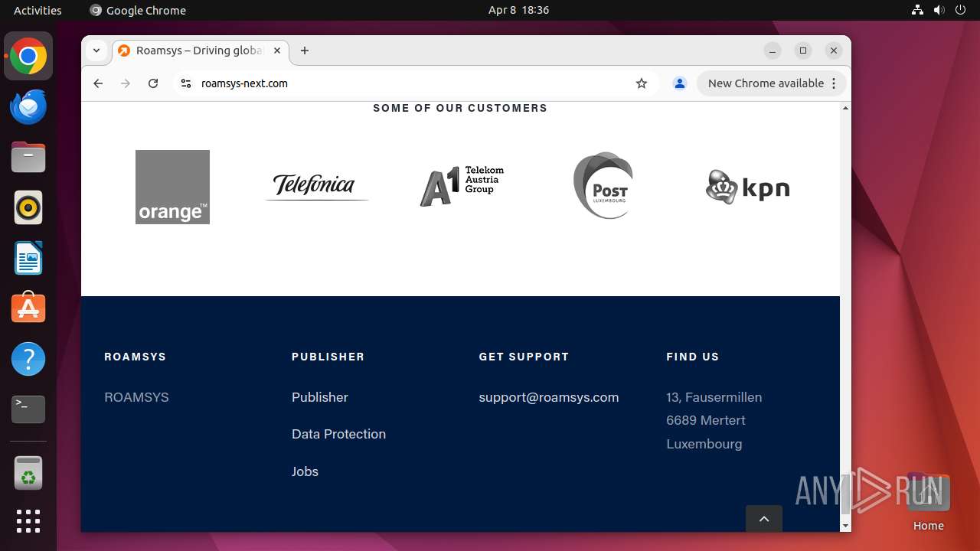
Task: Open the Publisher footer link
Action: [320, 397]
